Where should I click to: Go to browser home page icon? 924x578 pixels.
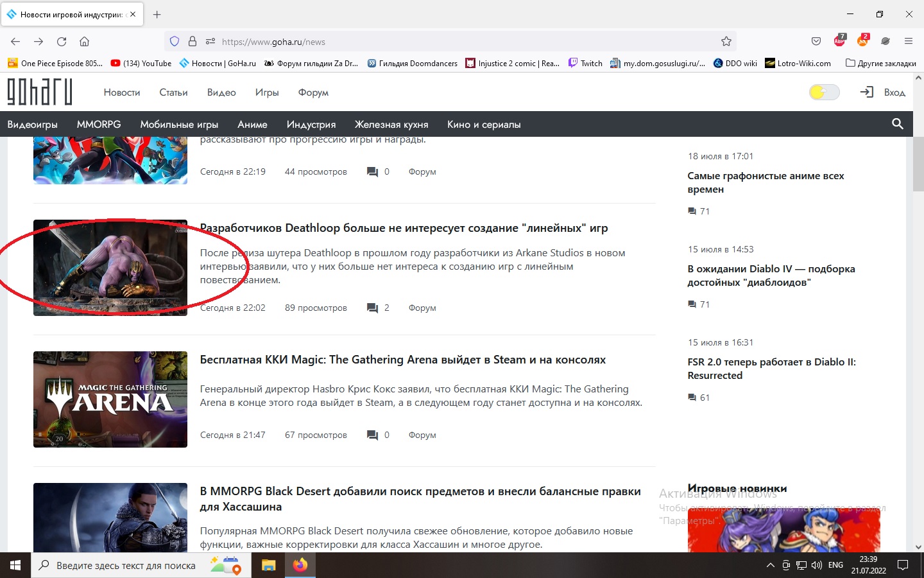click(x=84, y=42)
